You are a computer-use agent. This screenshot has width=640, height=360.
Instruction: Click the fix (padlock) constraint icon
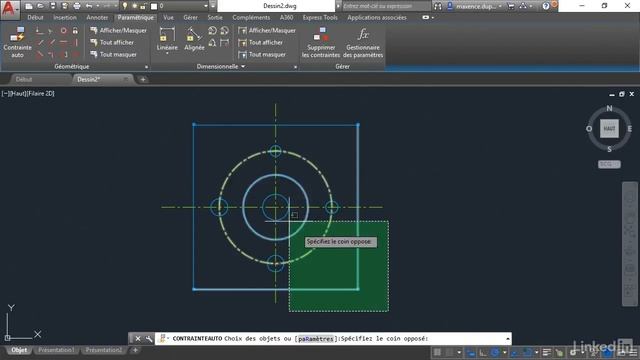click(75, 31)
